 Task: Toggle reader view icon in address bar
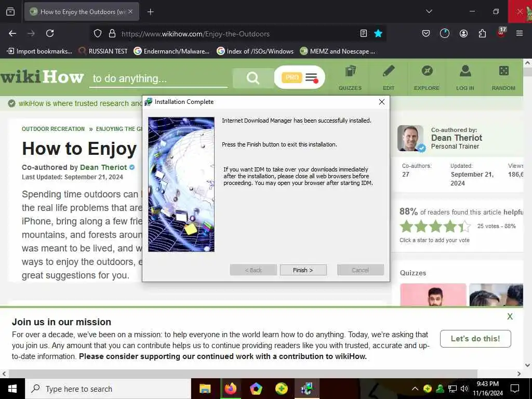[x=363, y=33]
